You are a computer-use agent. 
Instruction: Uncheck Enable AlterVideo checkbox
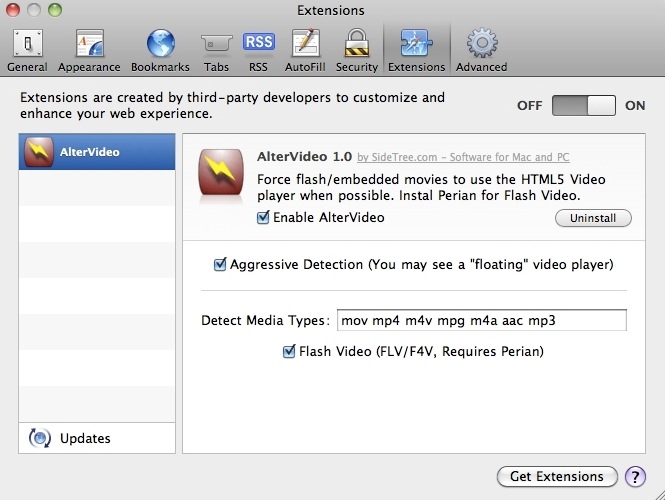(x=263, y=218)
